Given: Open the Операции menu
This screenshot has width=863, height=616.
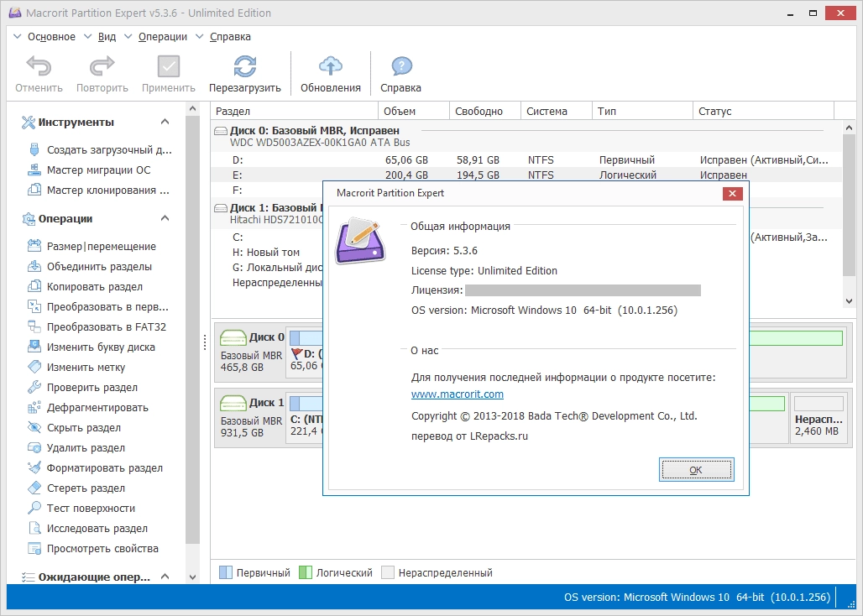Looking at the screenshot, I should pos(162,37).
